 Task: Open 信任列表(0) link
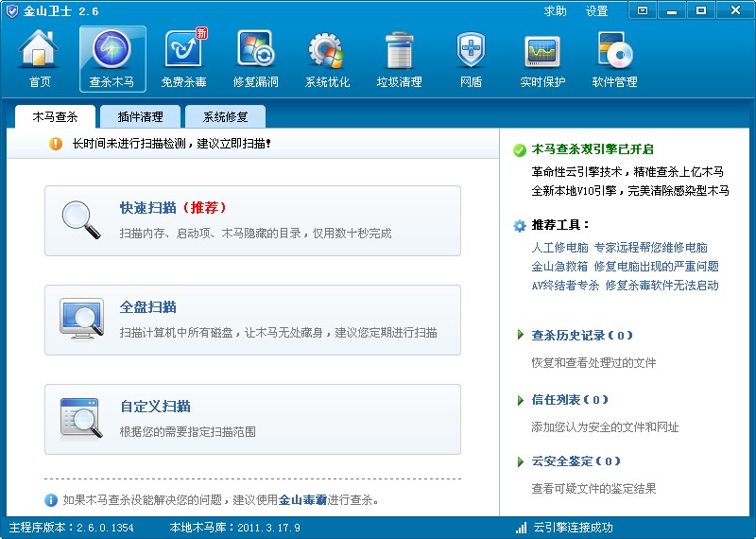click(x=570, y=400)
